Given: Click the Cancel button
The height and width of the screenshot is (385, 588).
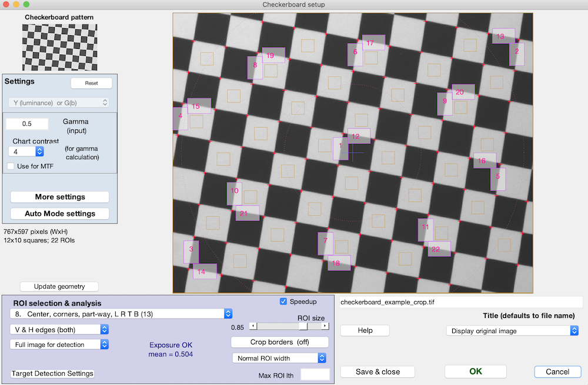Looking at the screenshot, I should coord(557,371).
